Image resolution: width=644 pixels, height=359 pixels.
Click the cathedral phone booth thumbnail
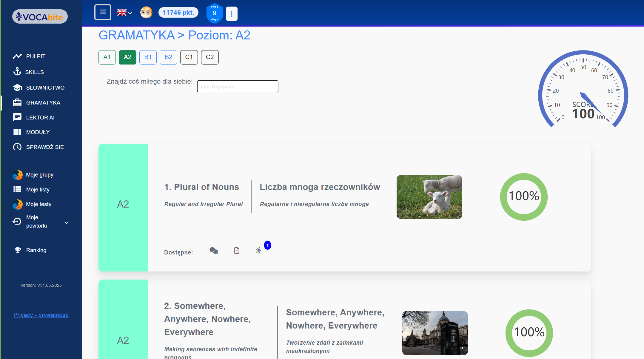click(435, 333)
